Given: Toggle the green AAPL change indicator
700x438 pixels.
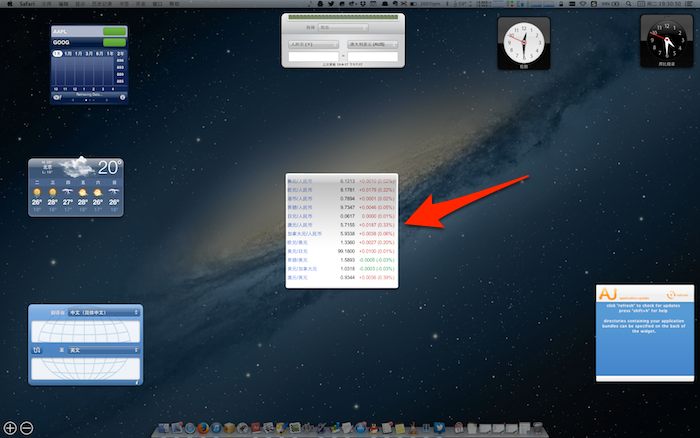Looking at the screenshot, I should click(x=115, y=32).
